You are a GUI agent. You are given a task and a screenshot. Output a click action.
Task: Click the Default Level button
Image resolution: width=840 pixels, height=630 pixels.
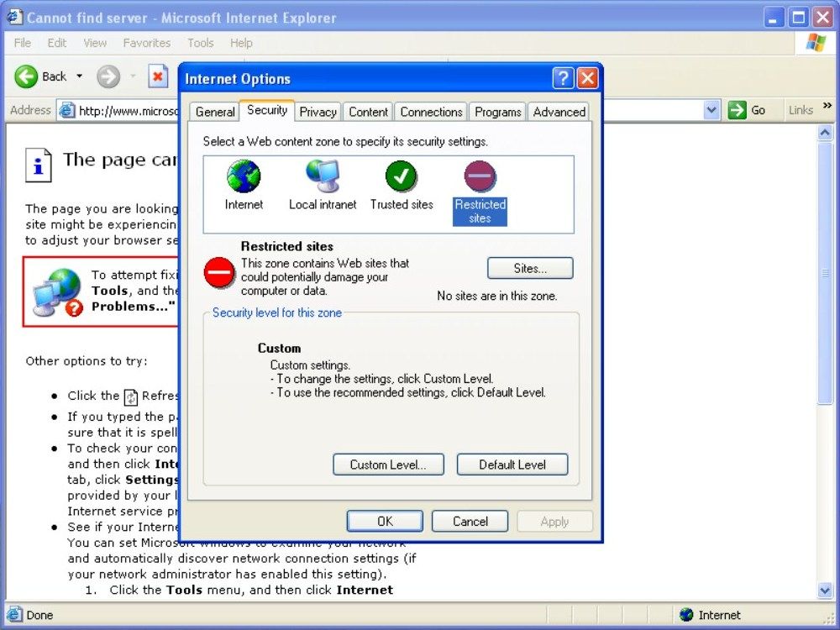coord(512,465)
